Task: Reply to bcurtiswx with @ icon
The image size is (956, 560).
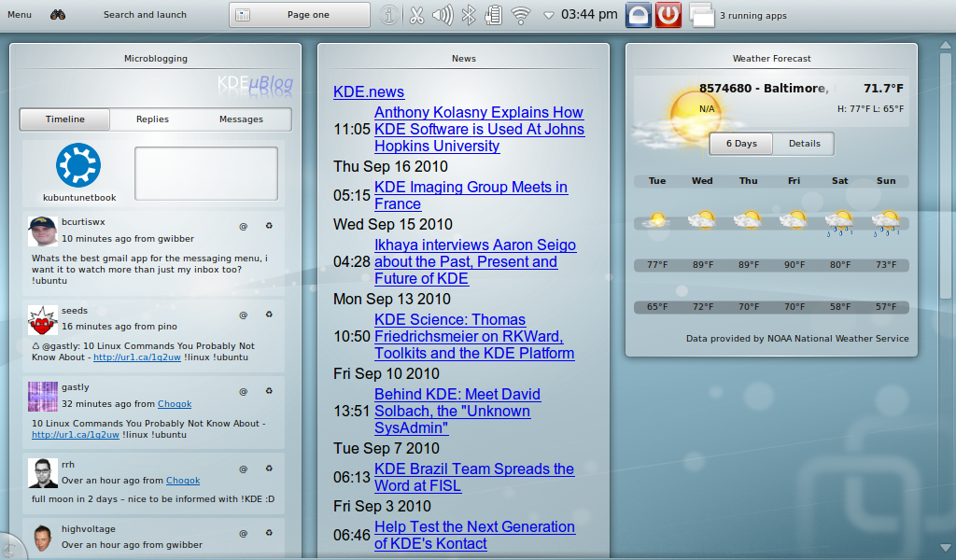Action: (244, 226)
